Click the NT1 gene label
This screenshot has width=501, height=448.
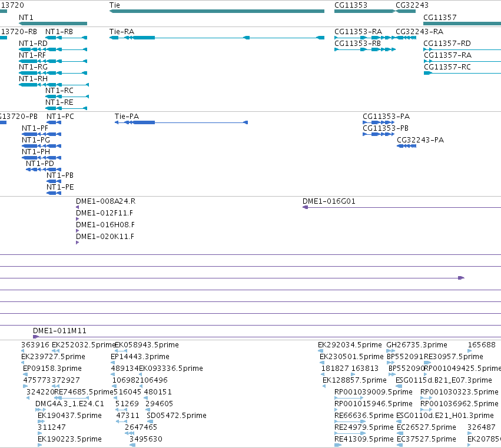(x=26, y=17)
